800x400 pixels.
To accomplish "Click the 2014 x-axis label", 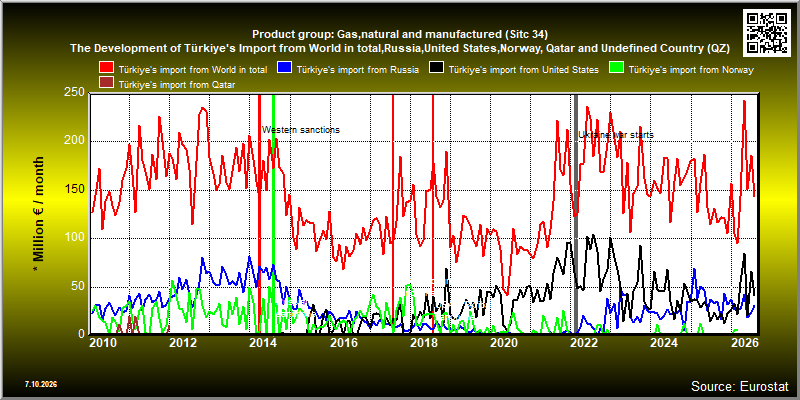I will pos(263,344).
